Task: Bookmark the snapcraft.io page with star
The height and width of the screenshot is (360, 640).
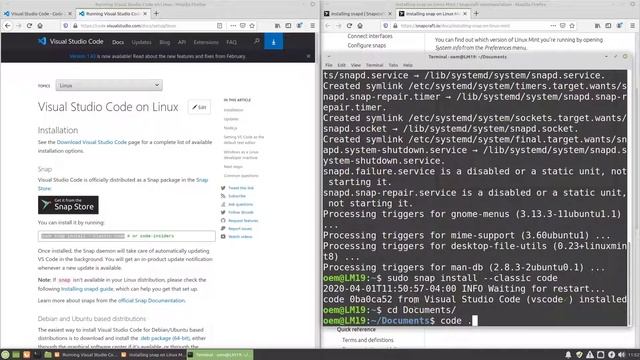Action: pos(572,26)
